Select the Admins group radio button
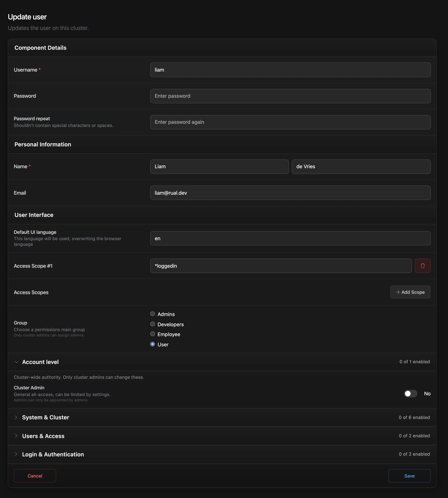Screen dimensions: 448x498 [x=153, y=314]
